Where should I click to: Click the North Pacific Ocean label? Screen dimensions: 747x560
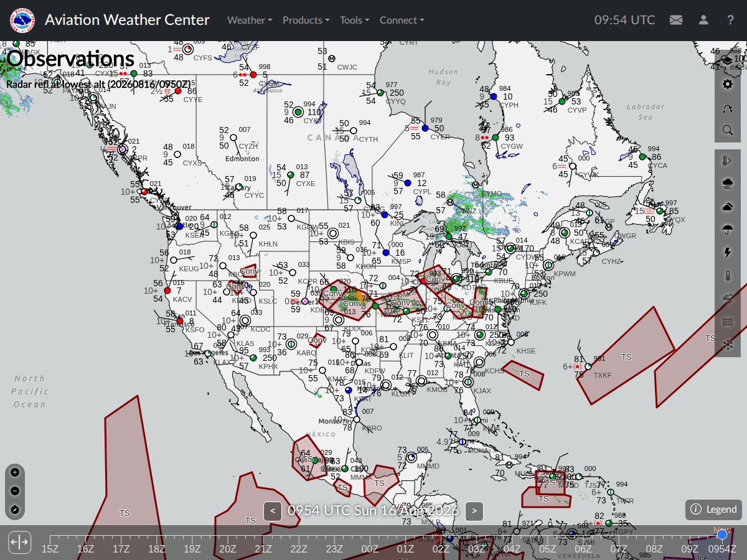(x=31, y=391)
